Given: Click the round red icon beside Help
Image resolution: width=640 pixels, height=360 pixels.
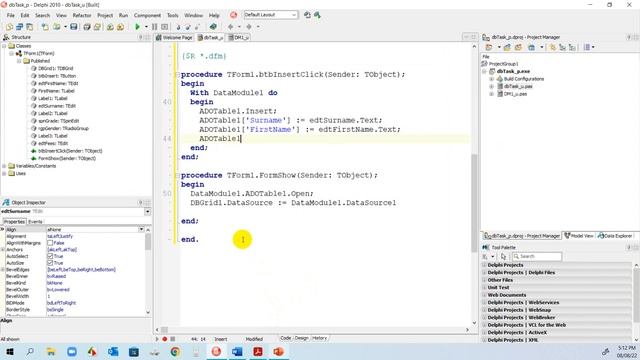Looking at the screenshot, I should pyautogui.click(x=233, y=15).
